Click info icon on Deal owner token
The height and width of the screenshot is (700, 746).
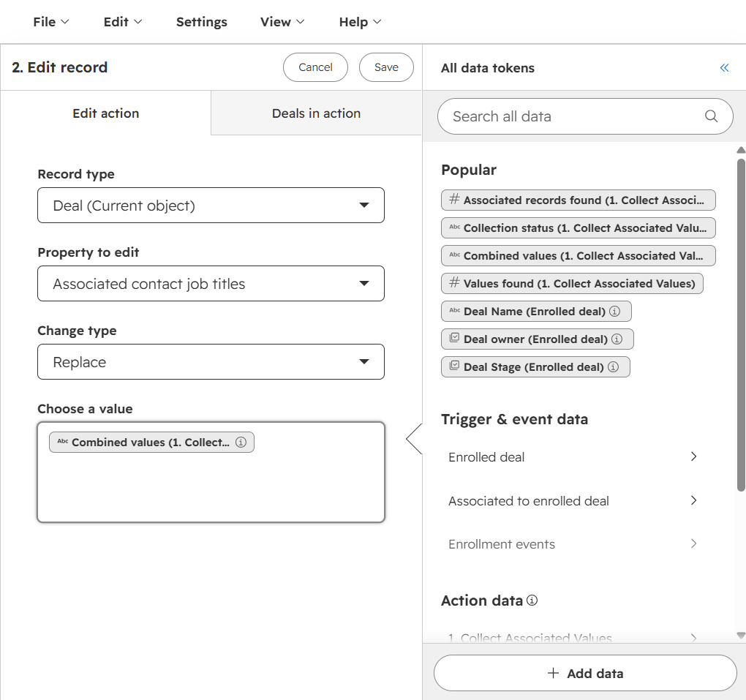click(x=617, y=339)
